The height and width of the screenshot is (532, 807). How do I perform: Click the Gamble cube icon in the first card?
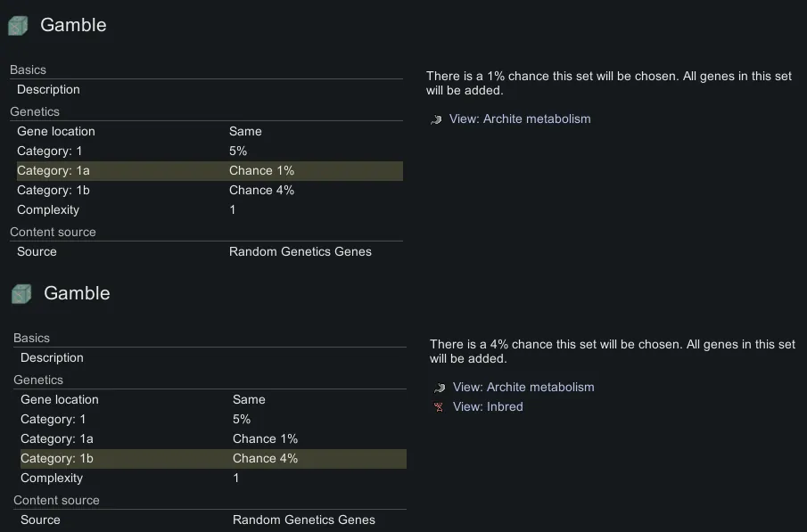[x=18, y=26]
